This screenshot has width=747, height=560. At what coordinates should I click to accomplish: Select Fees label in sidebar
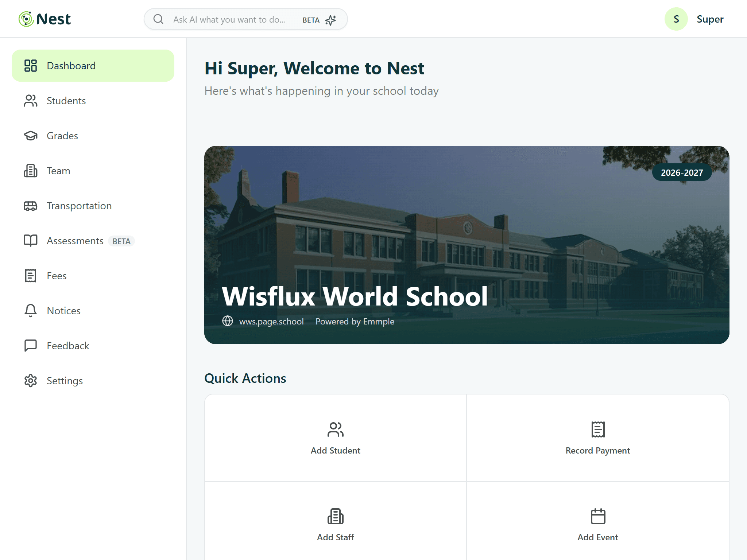tap(57, 276)
